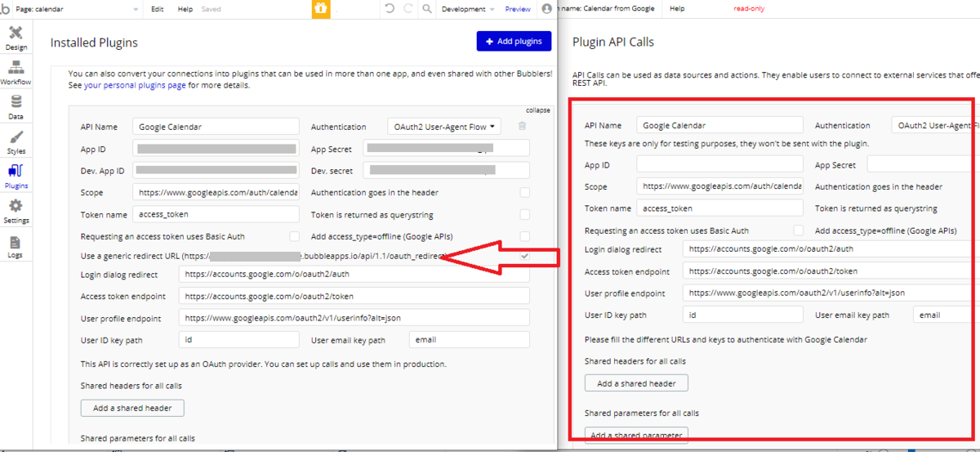The image size is (980, 452).
Task: Toggle the generic redirect URL checkbox
Action: click(524, 257)
